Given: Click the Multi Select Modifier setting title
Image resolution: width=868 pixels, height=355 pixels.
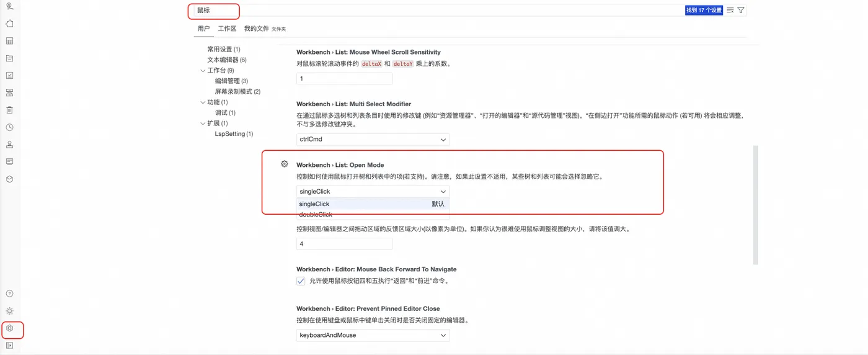Looking at the screenshot, I should pyautogui.click(x=353, y=104).
